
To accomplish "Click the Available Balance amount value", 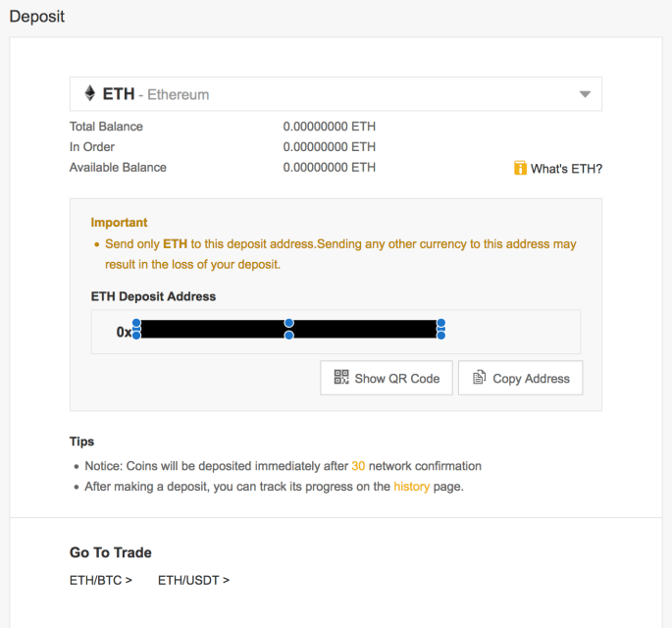I will pyautogui.click(x=329, y=167).
